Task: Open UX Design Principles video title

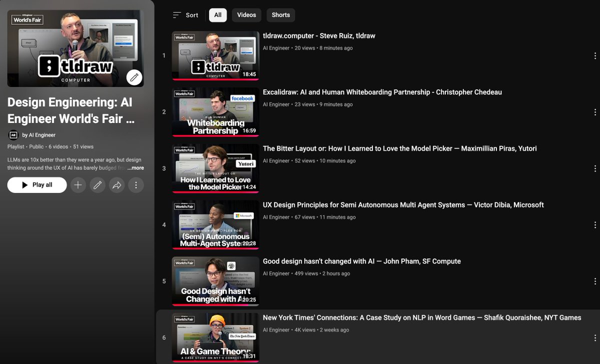Action: click(x=403, y=205)
